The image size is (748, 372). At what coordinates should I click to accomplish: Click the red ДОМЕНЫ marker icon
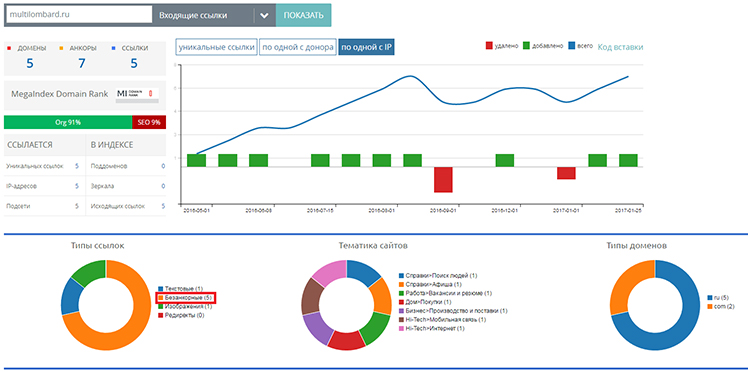click(x=9, y=48)
